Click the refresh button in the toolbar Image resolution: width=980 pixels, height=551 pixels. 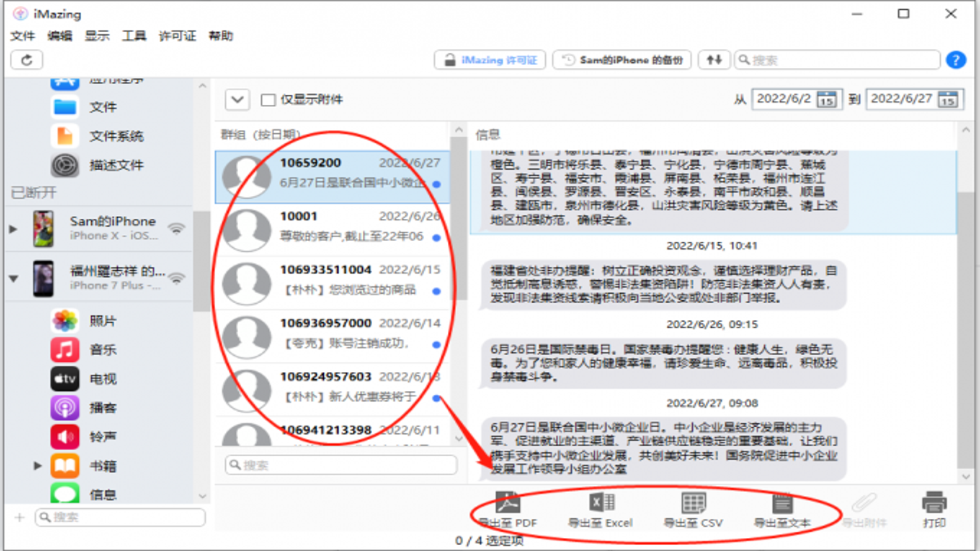(27, 60)
